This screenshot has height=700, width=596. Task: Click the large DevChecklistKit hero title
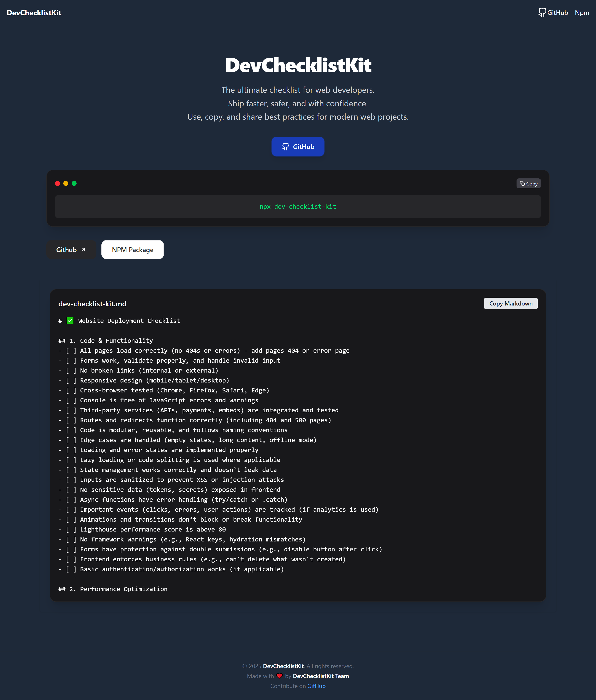point(298,65)
